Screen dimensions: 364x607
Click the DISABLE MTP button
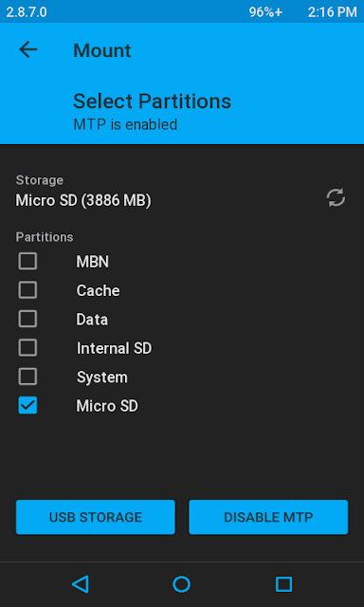268,517
